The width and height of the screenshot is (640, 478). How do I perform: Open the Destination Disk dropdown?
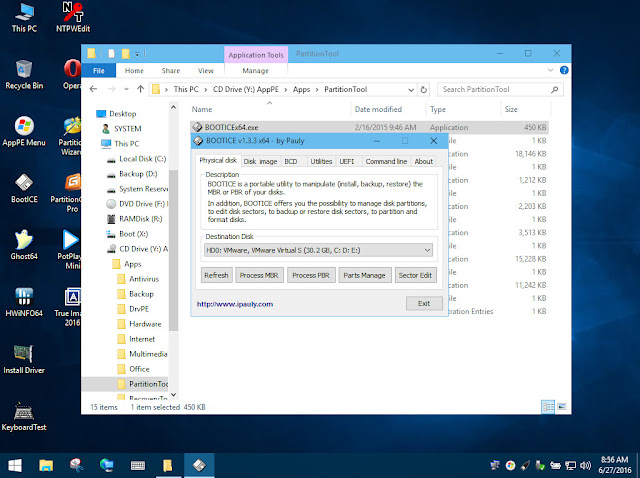[427, 250]
